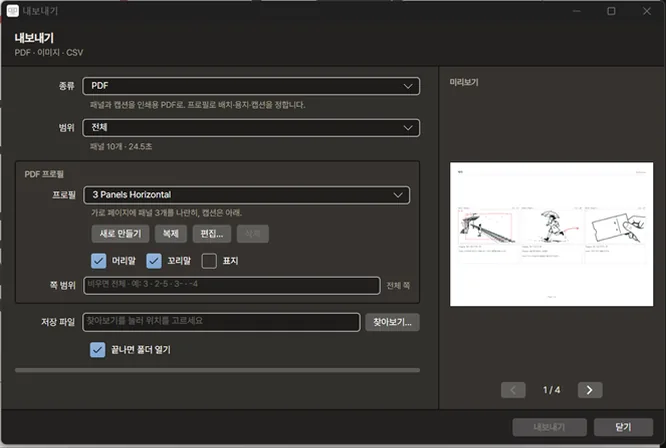Click the 패널 10개 · 24.5초 text
Image resolution: width=666 pixels, height=448 pixels.
pyautogui.click(x=121, y=147)
